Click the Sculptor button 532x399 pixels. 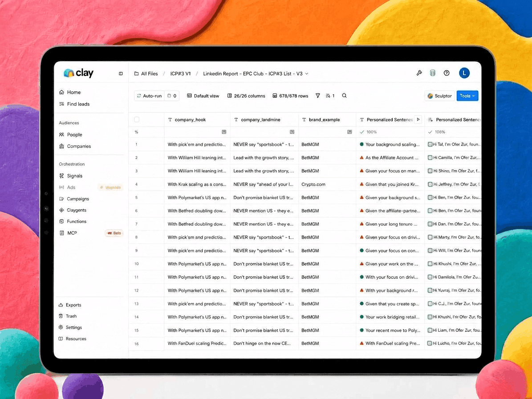coord(440,96)
